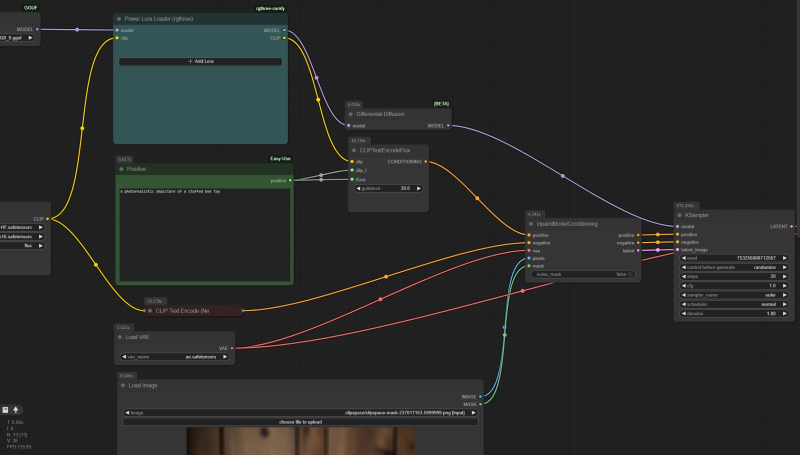
Task: Adjust the denoise value field
Action: click(x=735, y=314)
